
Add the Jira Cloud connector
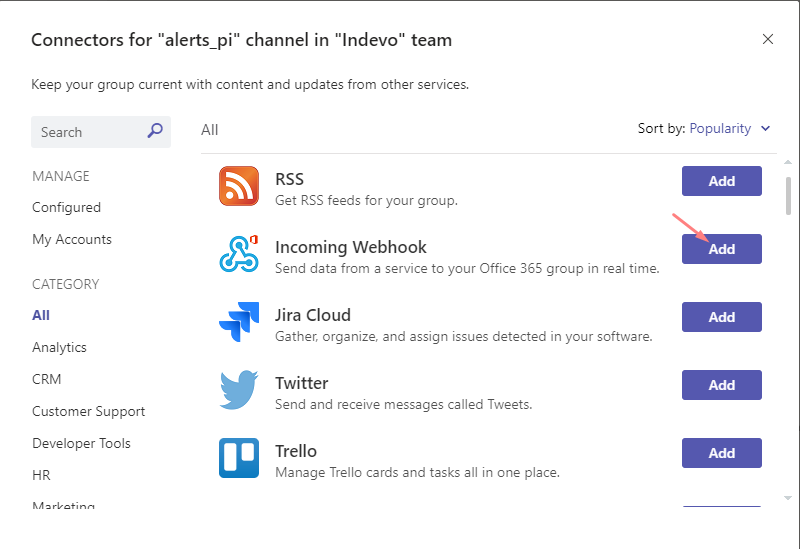tap(721, 317)
